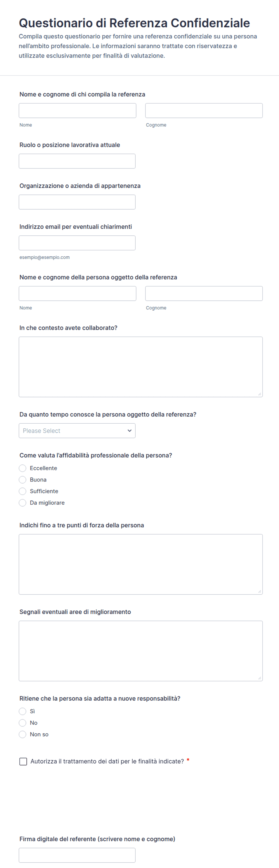This screenshot has height=868, width=279.
Task: Pick the Sufficiente rating
Action: pos(22,491)
